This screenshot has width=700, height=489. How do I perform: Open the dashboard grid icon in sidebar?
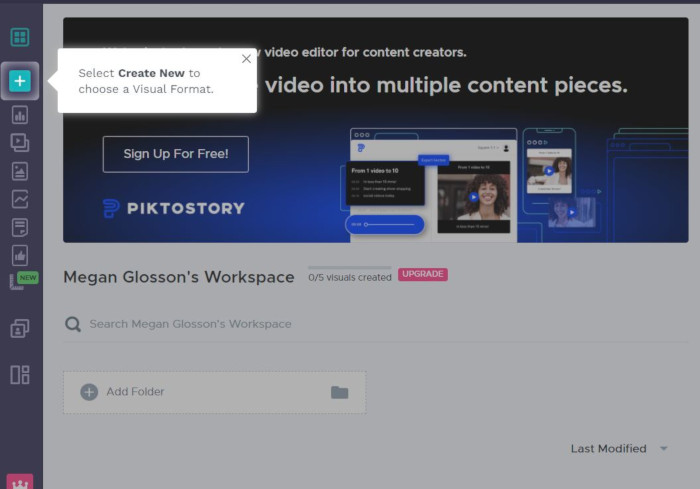coord(20,38)
